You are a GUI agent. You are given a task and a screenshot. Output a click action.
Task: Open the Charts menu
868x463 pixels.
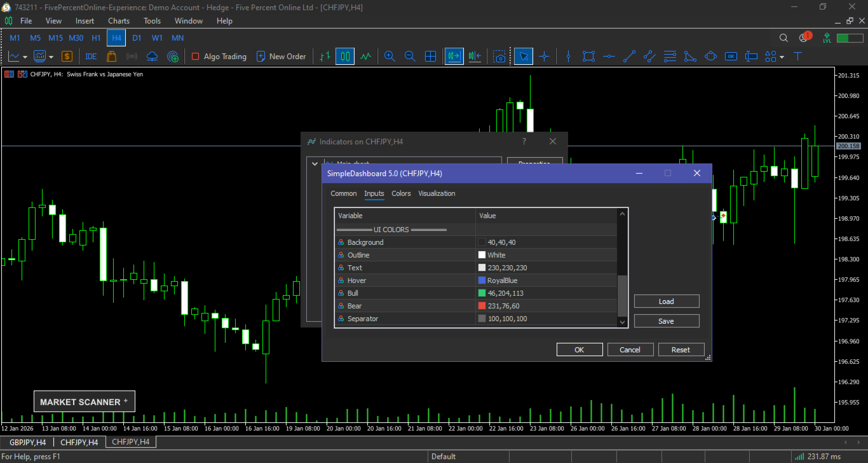(119, 21)
